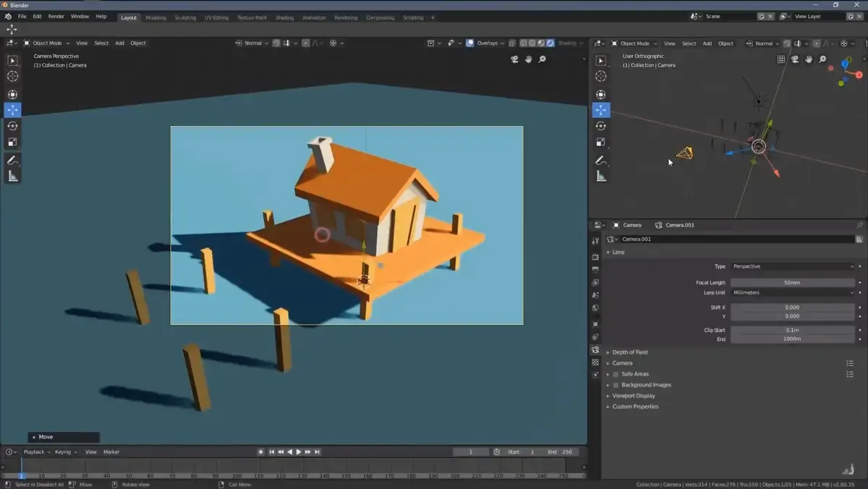Screen dimensions: 868x489
Task: Click the pan hand icon in left viewport
Action: (x=528, y=59)
